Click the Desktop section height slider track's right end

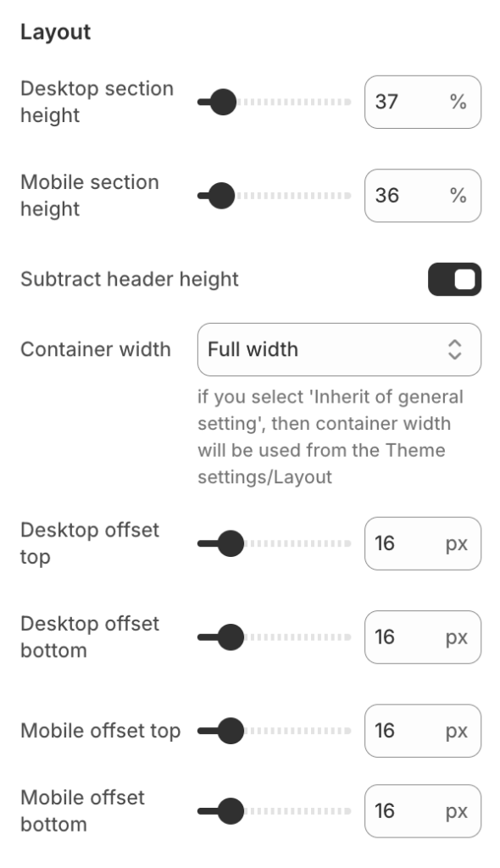pyautogui.click(x=348, y=102)
